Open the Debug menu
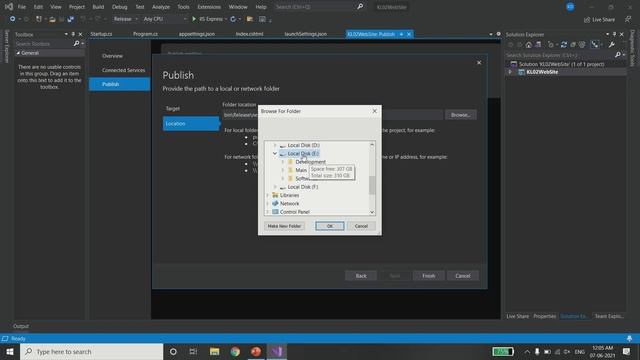The image size is (640, 360). pos(120,7)
